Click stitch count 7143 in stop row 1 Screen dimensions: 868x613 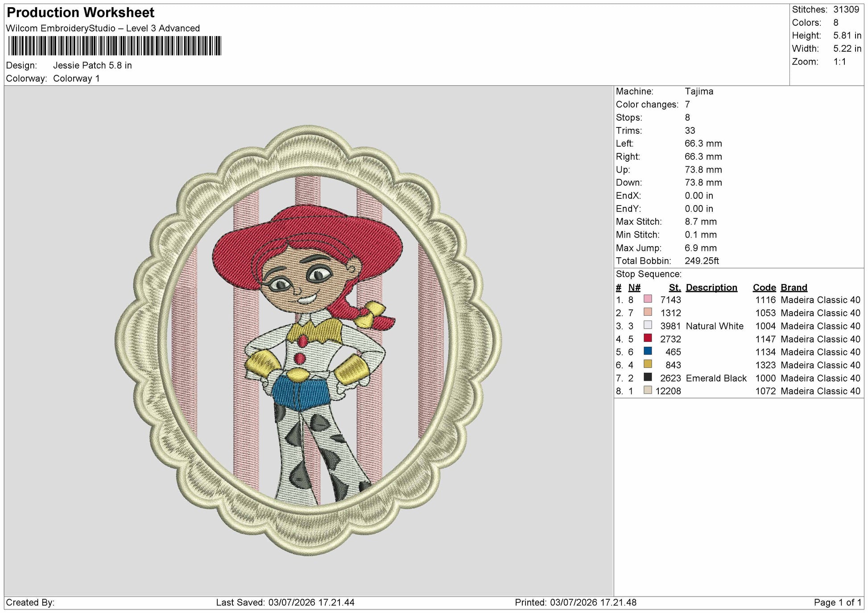(670, 300)
